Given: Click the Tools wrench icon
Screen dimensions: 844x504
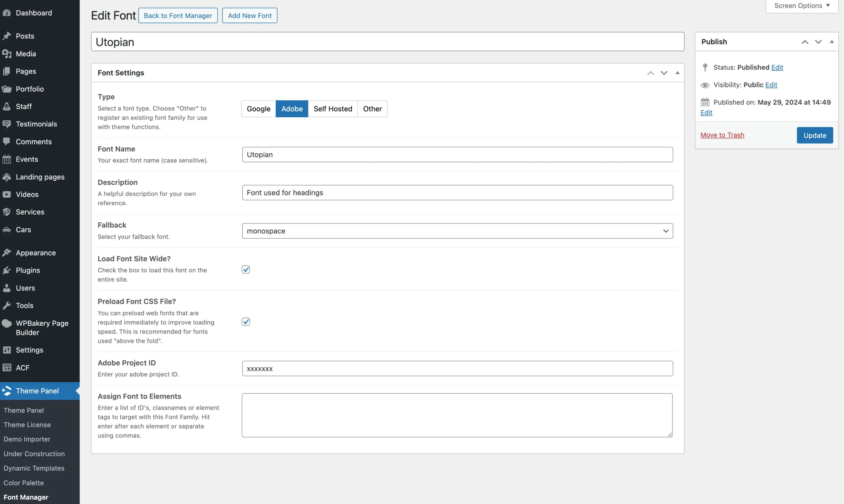Looking at the screenshot, I should [x=7, y=306].
